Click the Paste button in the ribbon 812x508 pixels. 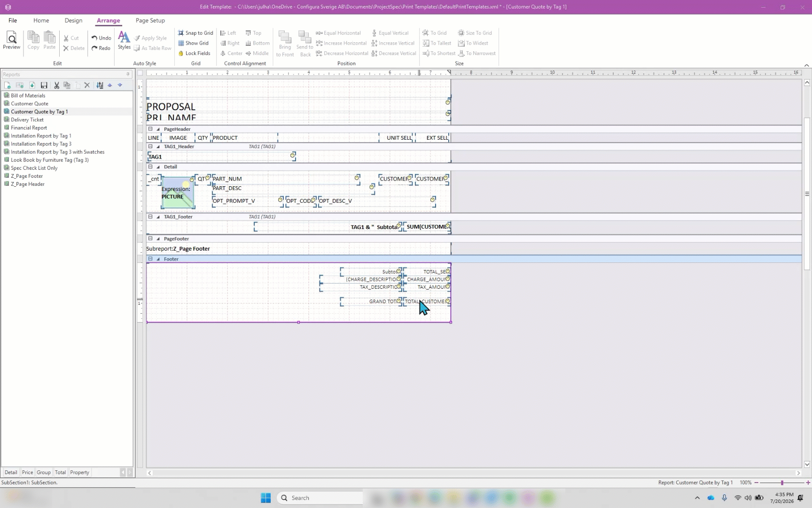(x=49, y=40)
